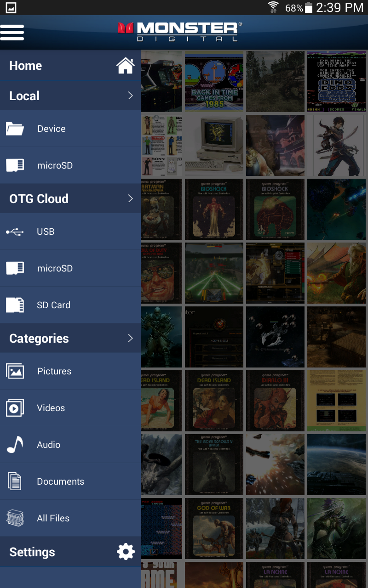Select Device under Local
The image size is (368, 588).
(x=70, y=129)
